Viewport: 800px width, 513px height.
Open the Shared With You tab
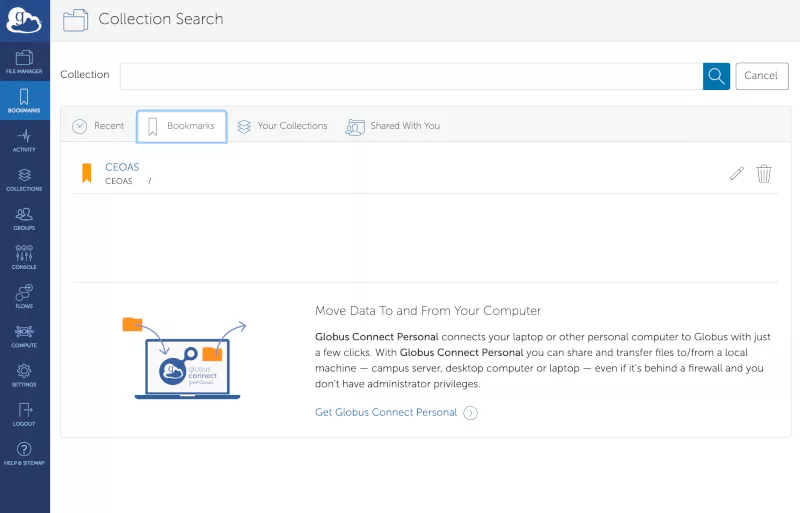pos(392,126)
